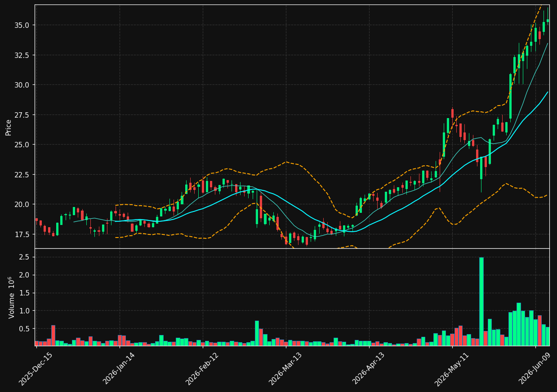The height and width of the screenshot is (392, 557).
Task: Click the Price axis title
Action: [x=9, y=127]
